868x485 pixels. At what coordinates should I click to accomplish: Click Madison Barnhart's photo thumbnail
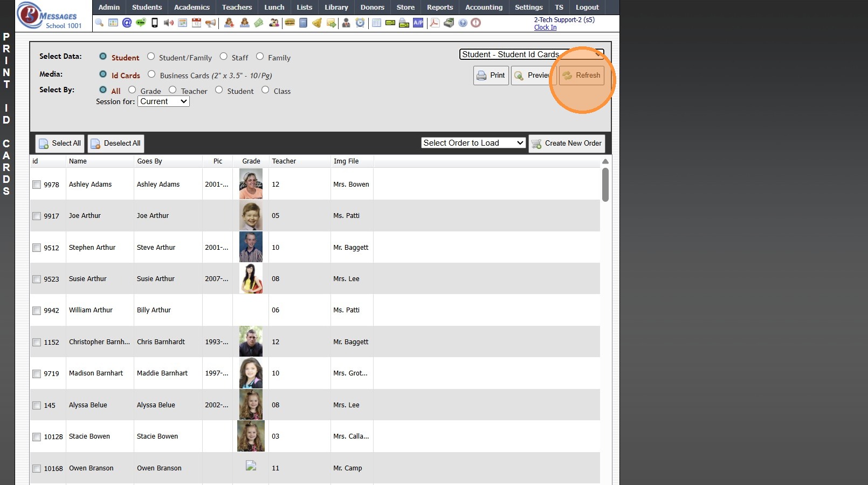pos(251,373)
